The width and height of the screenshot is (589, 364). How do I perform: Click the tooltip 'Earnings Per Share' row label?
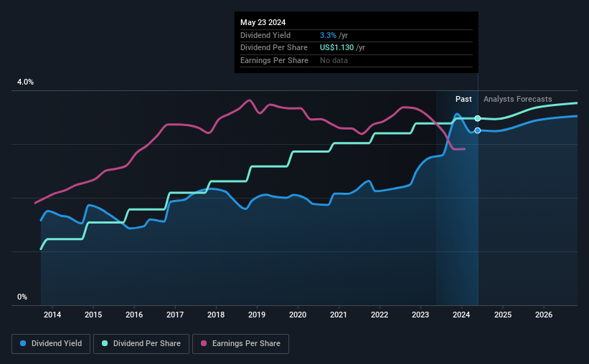274,60
